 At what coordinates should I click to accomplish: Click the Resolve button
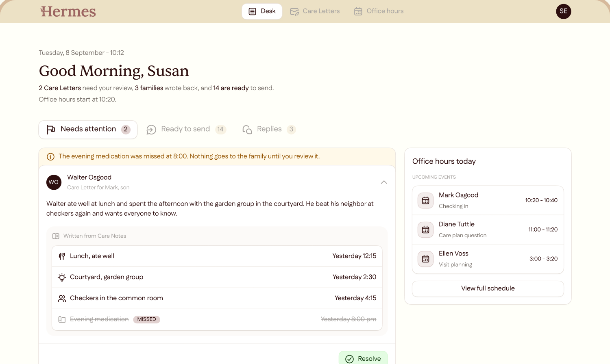pos(363,358)
